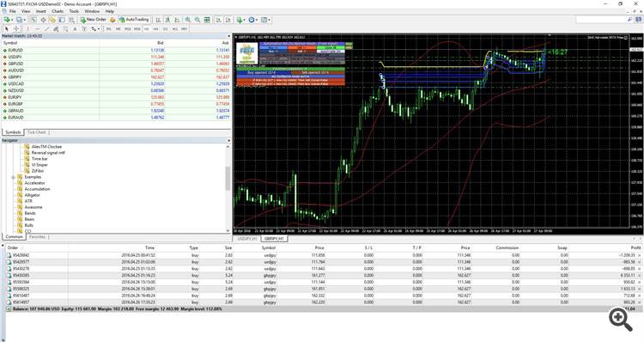Launch MetaEditor from the toolbar icon

112,20
